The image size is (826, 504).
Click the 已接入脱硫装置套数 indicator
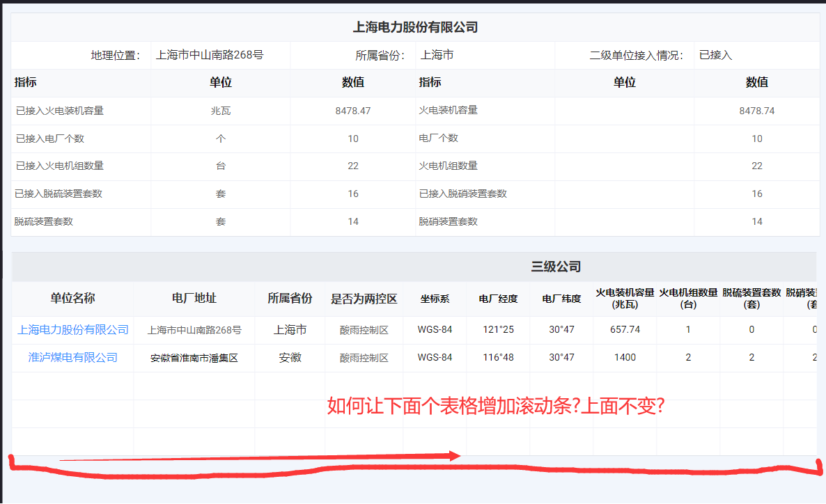[x=59, y=194]
